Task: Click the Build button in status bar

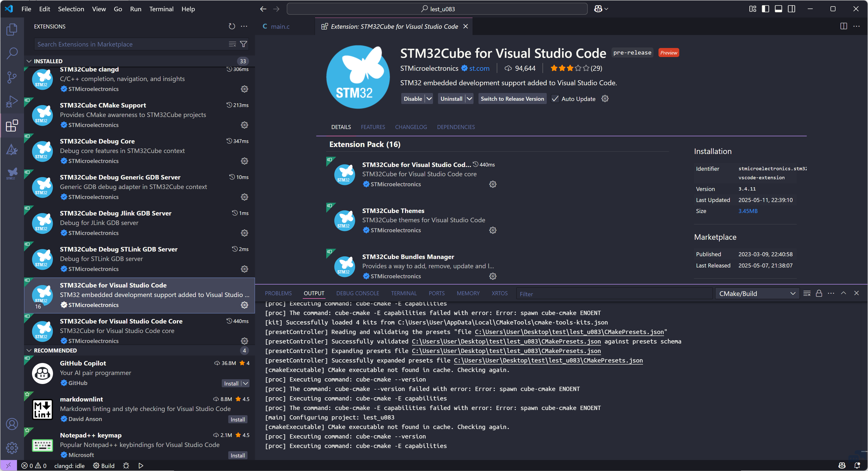Action: coord(104,465)
